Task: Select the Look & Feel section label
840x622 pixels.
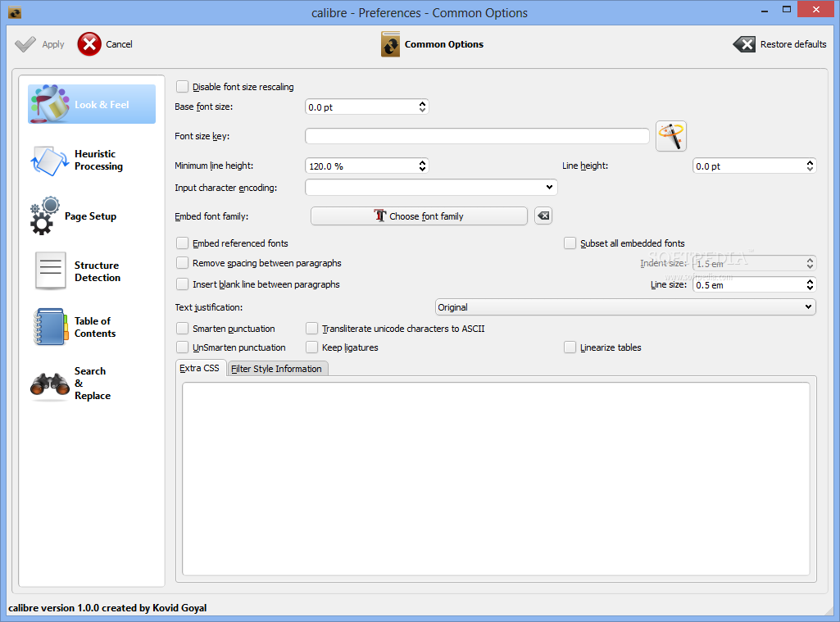Action: [x=102, y=104]
